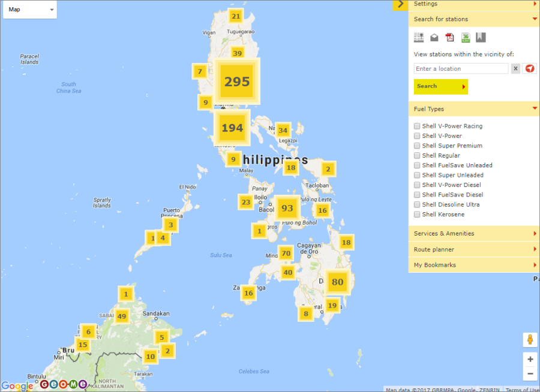Clear the location field with X

tap(515, 68)
